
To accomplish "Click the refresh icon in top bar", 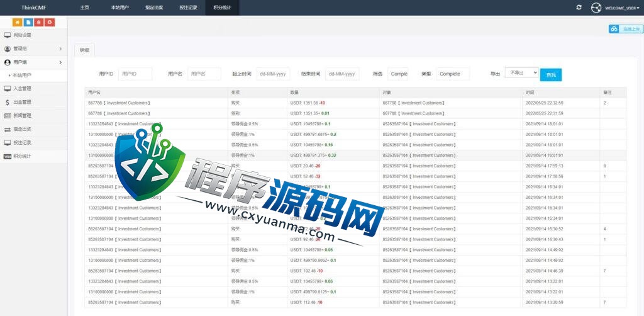I will pyautogui.click(x=579, y=8).
